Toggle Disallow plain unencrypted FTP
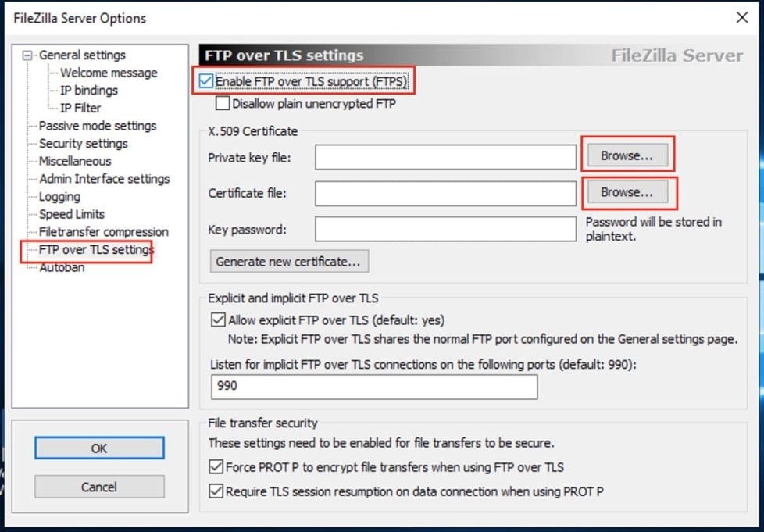Image resolution: width=764 pixels, height=532 pixels. coord(223,103)
